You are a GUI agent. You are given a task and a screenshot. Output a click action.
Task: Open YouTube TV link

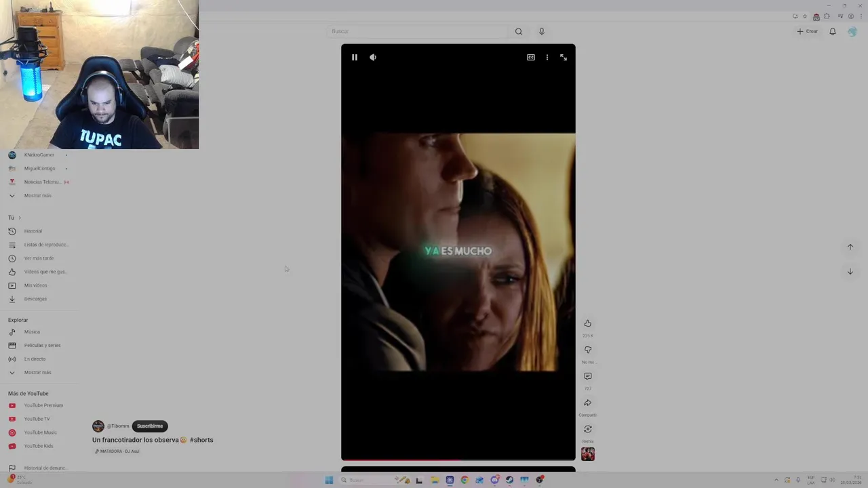(x=37, y=419)
